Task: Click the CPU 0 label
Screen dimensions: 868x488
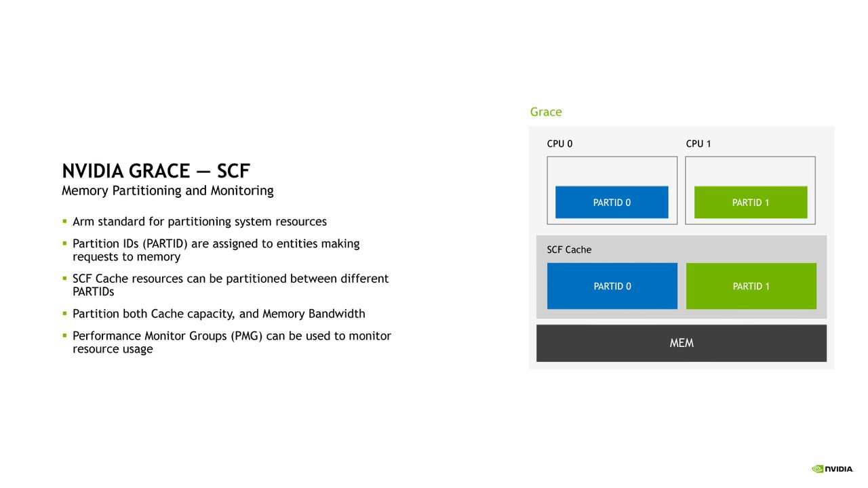Action: (x=559, y=144)
